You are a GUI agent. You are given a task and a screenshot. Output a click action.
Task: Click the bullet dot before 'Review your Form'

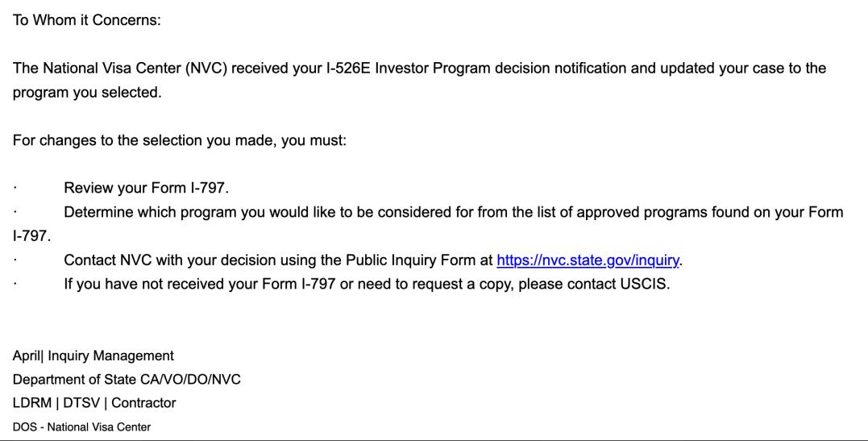pyautogui.click(x=15, y=189)
